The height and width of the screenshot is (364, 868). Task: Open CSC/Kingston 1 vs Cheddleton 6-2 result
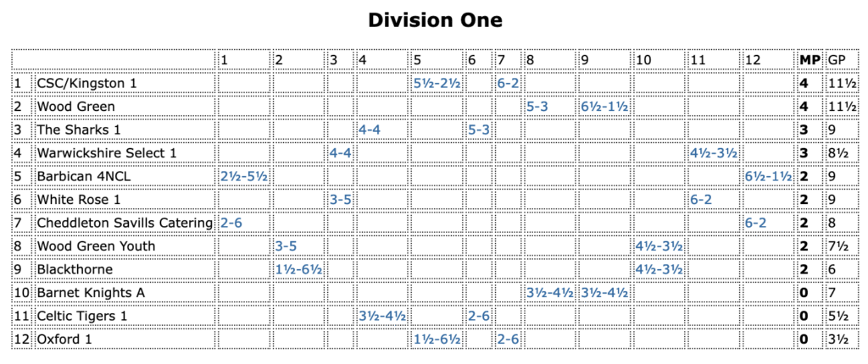[x=508, y=83]
